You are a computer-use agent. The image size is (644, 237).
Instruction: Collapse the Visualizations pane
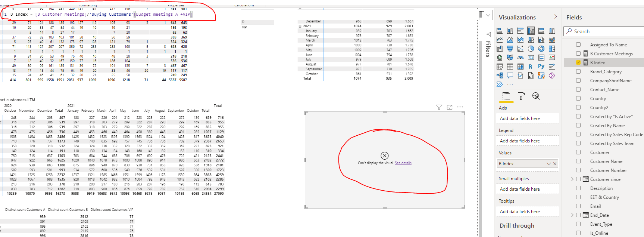point(556,17)
